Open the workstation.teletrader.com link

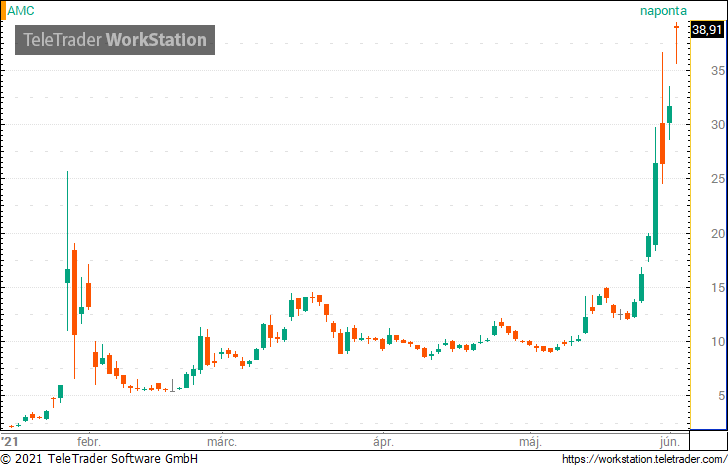click(645, 460)
